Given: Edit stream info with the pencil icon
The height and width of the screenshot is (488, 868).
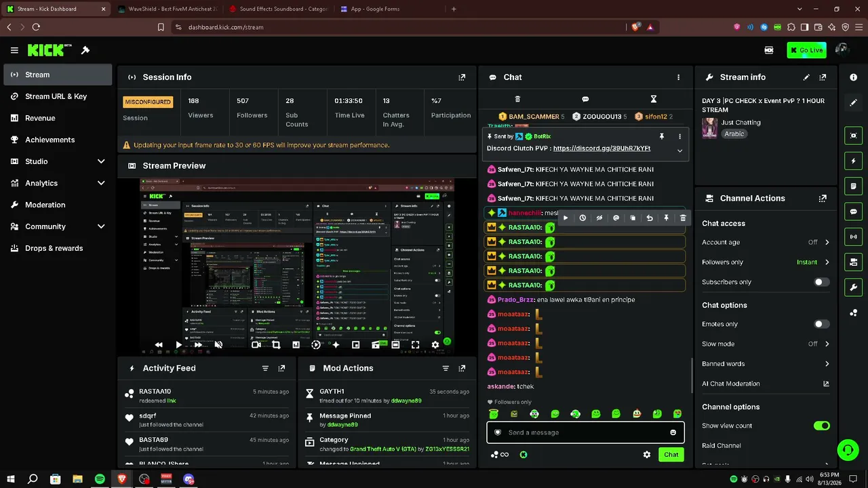Looking at the screenshot, I should coord(806,77).
